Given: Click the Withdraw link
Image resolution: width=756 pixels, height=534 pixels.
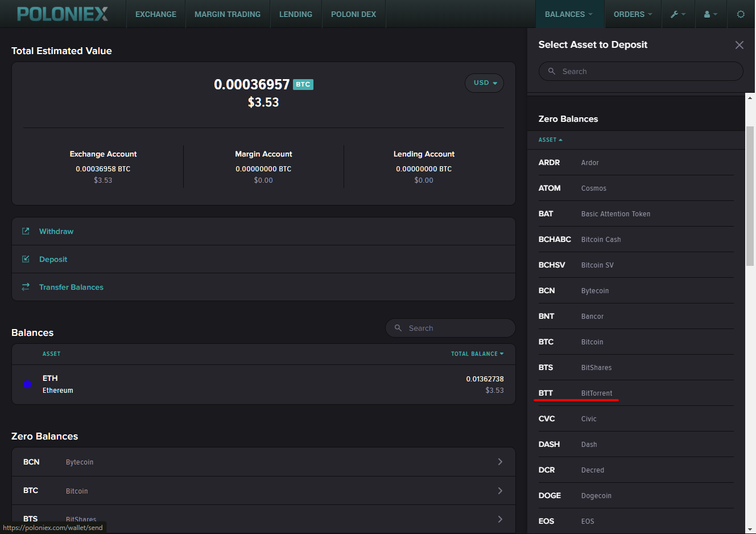Looking at the screenshot, I should tap(56, 231).
